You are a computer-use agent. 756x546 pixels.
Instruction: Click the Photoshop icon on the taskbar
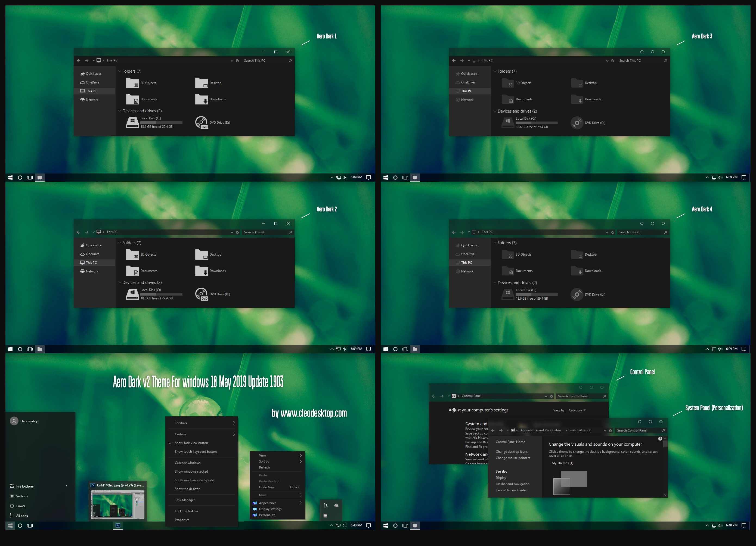(x=118, y=526)
